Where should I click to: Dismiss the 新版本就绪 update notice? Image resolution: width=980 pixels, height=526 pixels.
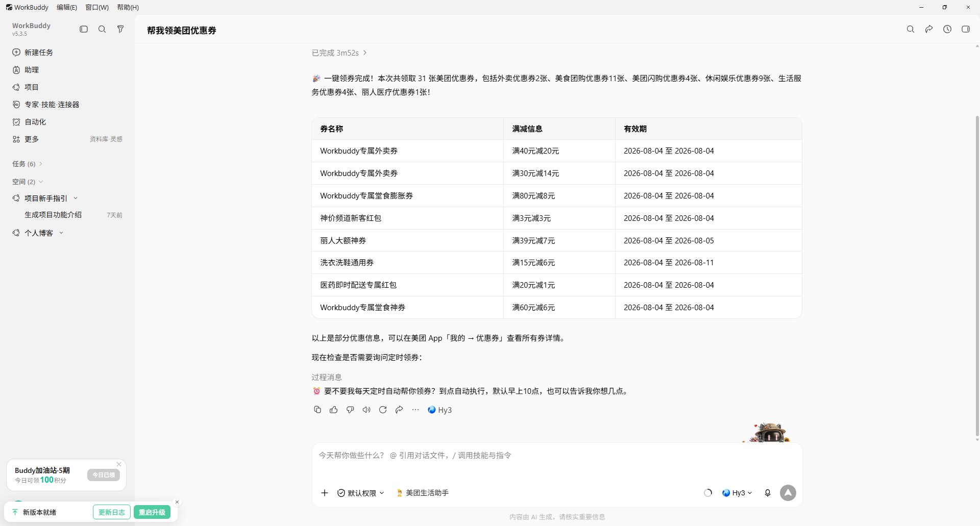tap(177, 502)
